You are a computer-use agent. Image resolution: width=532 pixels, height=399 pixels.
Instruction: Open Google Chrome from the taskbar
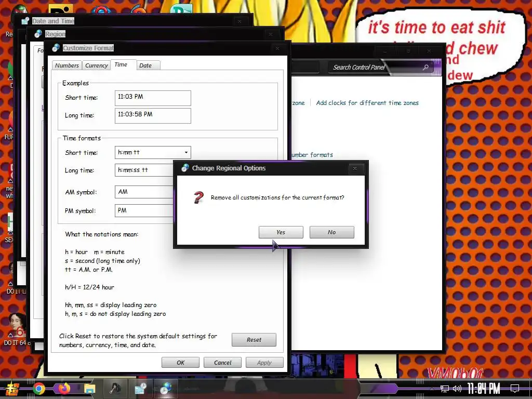[x=38, y=389]
